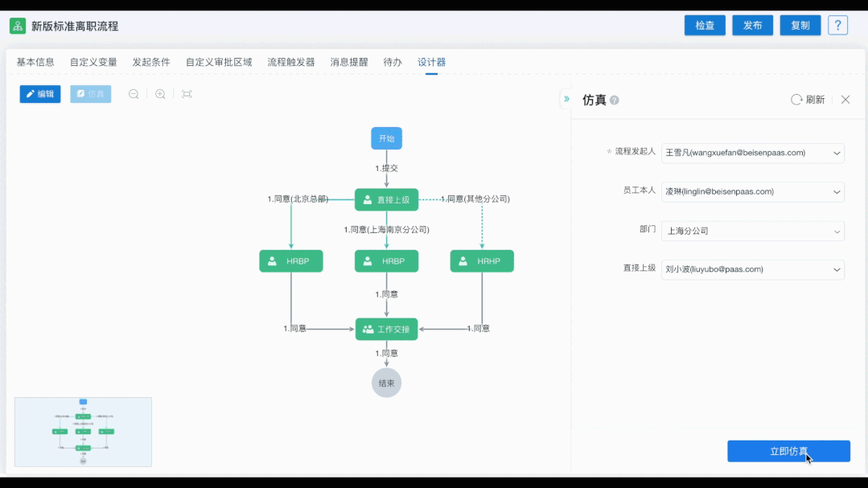Click person icon in left HRBP node
868x488 pixels.
[273, 261]
